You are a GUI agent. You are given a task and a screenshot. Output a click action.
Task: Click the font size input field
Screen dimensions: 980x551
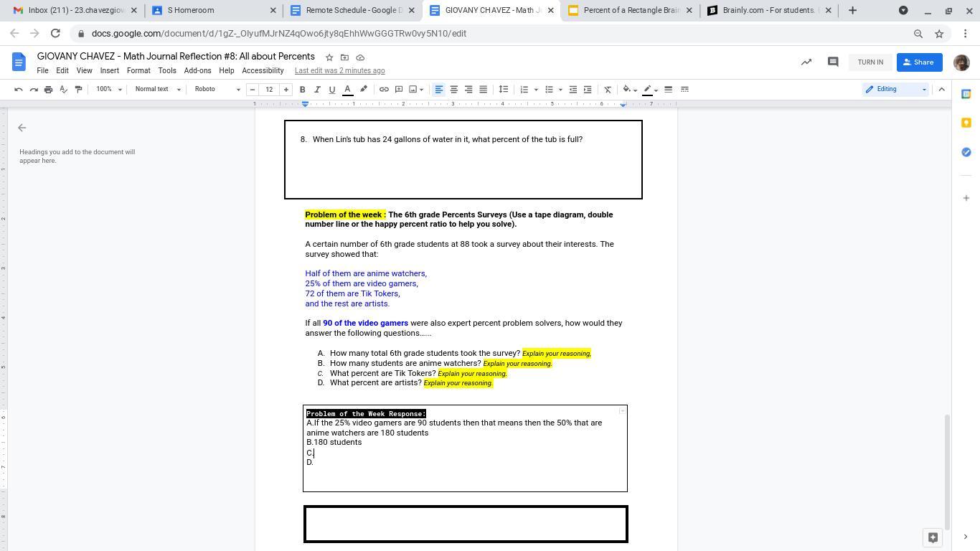coord(269,90)
